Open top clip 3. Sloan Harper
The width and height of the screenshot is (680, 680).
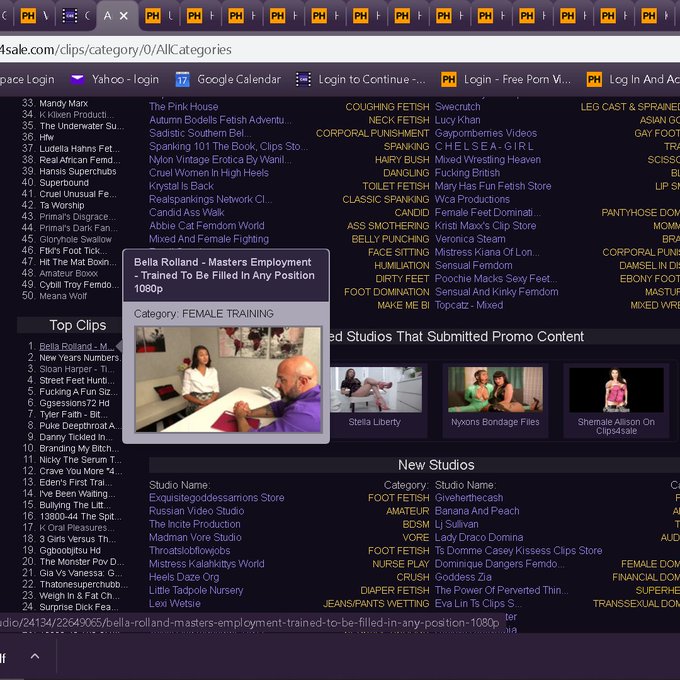[x=77, y=369]
